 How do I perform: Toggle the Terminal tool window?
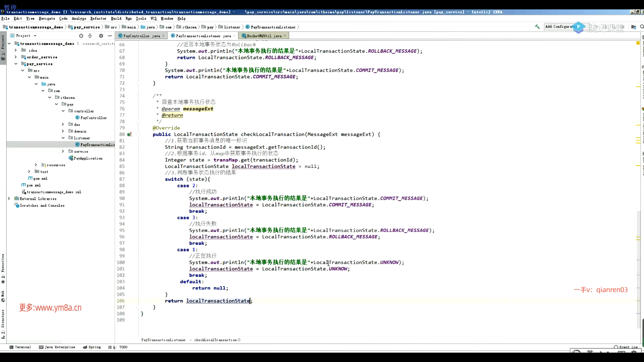click(x=20, y=347)
